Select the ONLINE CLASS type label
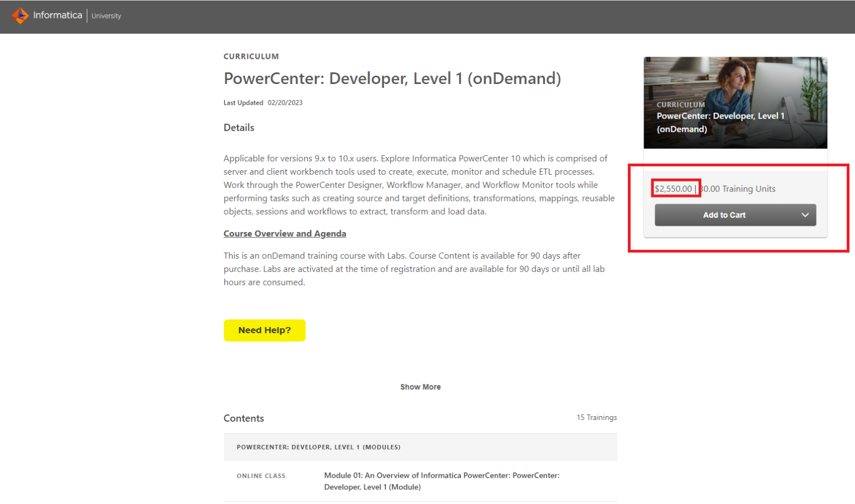Viewport: 855px width, 504px height. point(261,476)
